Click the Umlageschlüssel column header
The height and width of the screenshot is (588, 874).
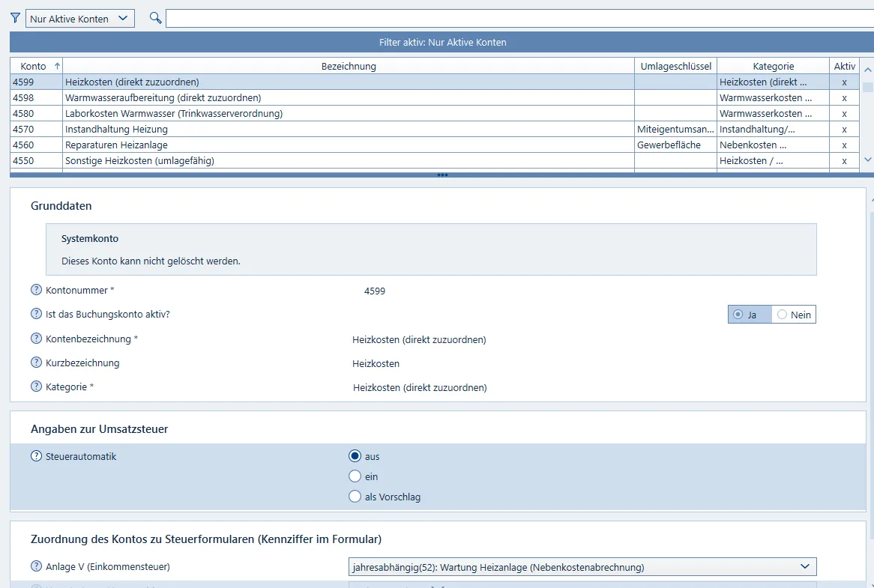click(675, 66)
